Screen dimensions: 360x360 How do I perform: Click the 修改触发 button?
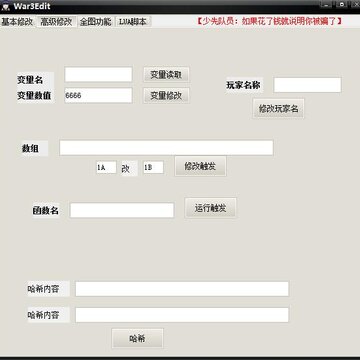coord(200,166)
